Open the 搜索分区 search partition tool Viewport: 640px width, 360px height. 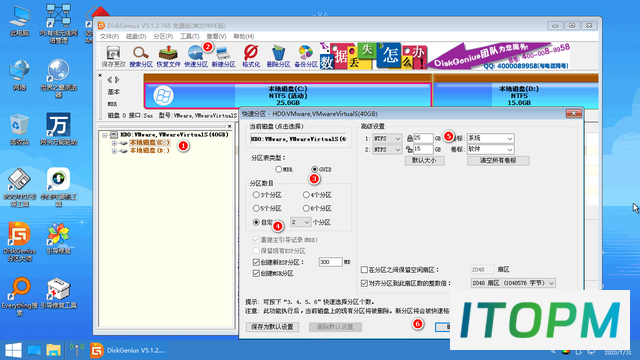tap(141, 56)
